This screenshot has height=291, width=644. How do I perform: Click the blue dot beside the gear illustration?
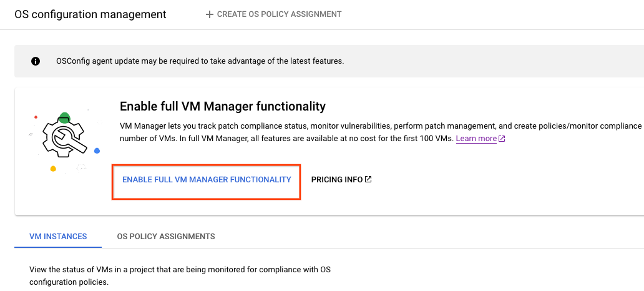(x=97, y=151)
